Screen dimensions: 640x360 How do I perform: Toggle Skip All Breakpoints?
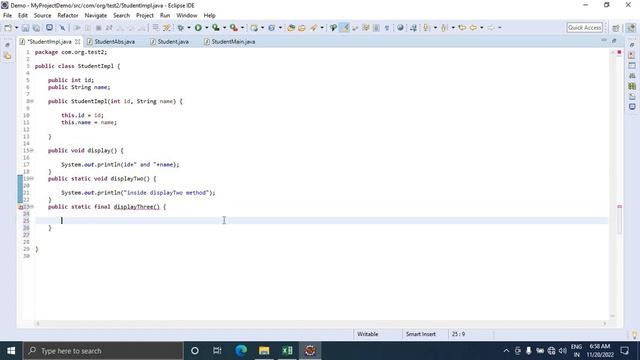[x=62, y=28]
